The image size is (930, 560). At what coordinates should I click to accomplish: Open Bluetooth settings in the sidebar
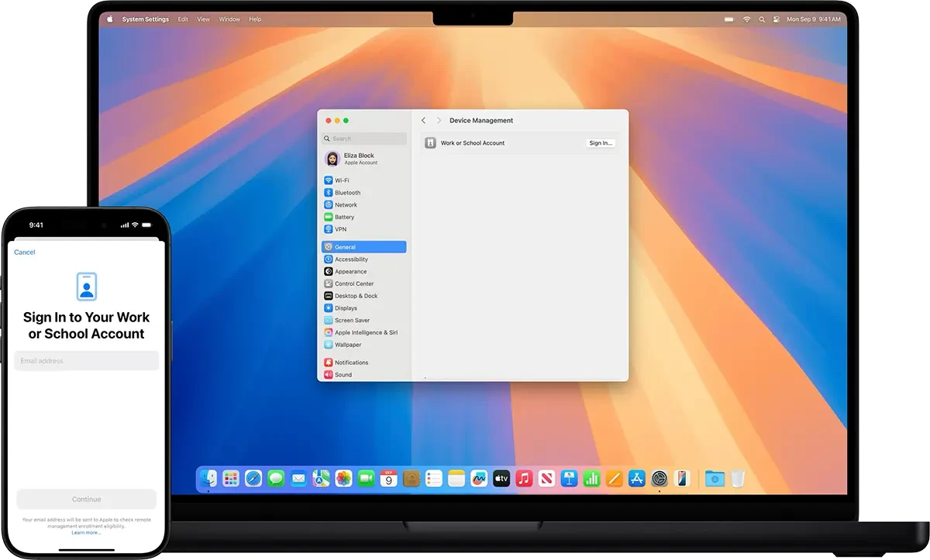(x=363, y=193)
